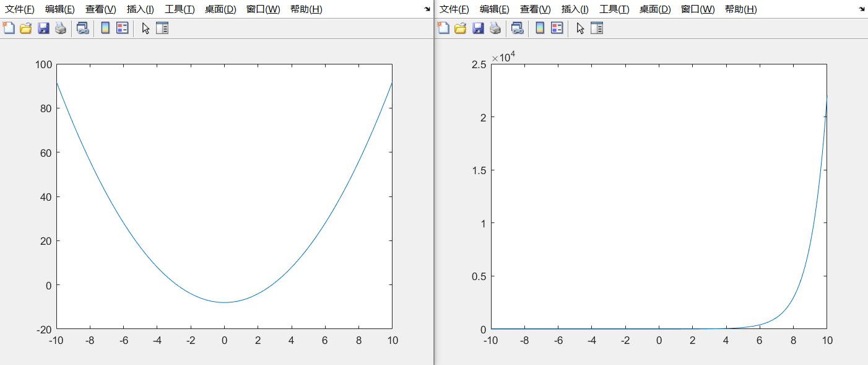Open 工具(T) menu in right window
Image resolution: width=868 pixels, height=365 pixels.
tap(614, 9)
